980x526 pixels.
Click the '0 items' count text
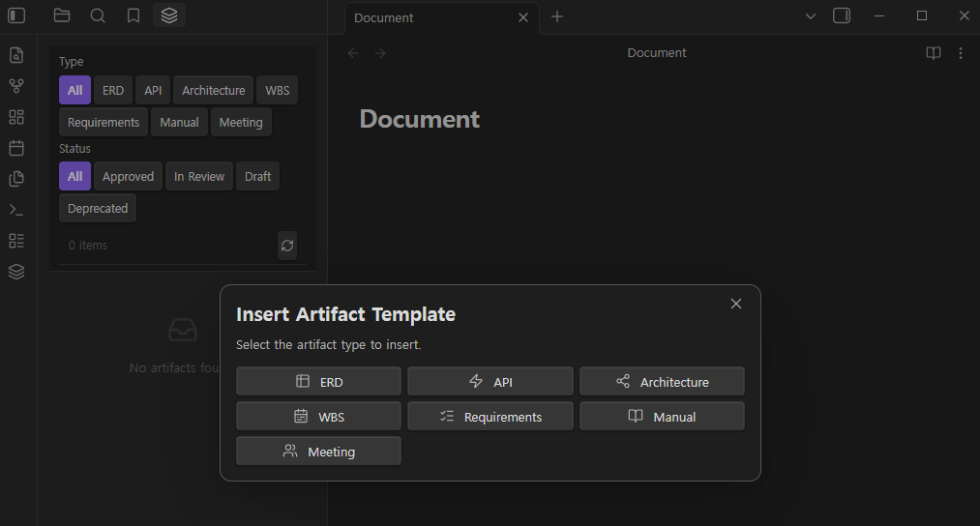pyautogui.click(x=88, y=246)
